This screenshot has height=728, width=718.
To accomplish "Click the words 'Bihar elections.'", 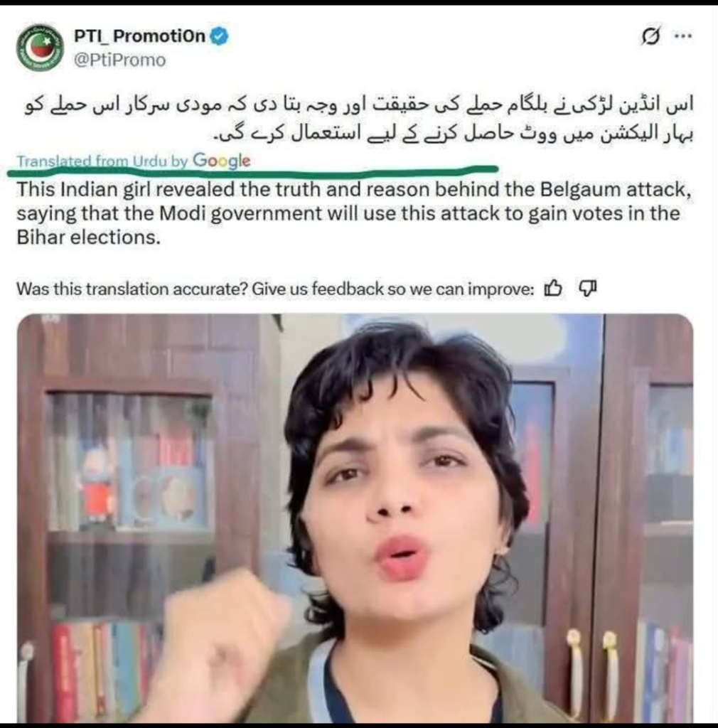I will tap(89, 237).
